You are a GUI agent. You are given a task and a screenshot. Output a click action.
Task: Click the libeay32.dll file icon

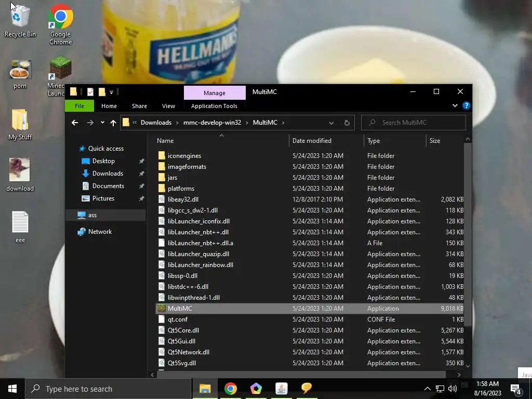[x=162, y=199]
